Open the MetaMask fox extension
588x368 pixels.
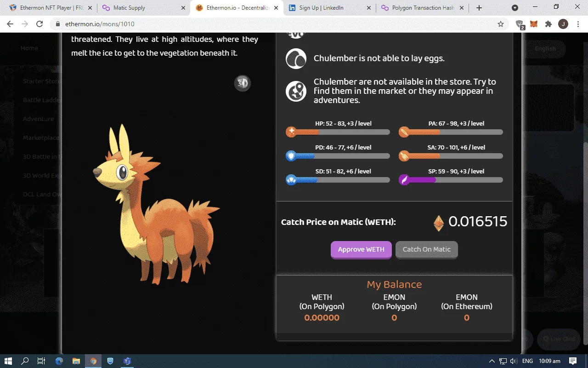[x=534, y=24]
